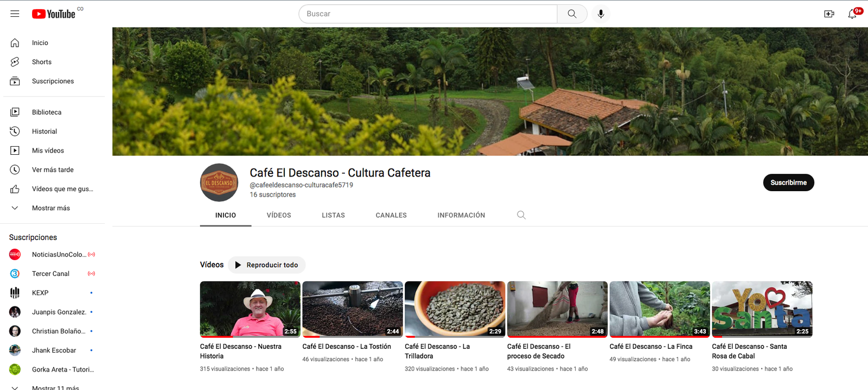Click the text 16 suscriptores
The height and width of the screenshot is (390, 868).
[x=273, y=194]
